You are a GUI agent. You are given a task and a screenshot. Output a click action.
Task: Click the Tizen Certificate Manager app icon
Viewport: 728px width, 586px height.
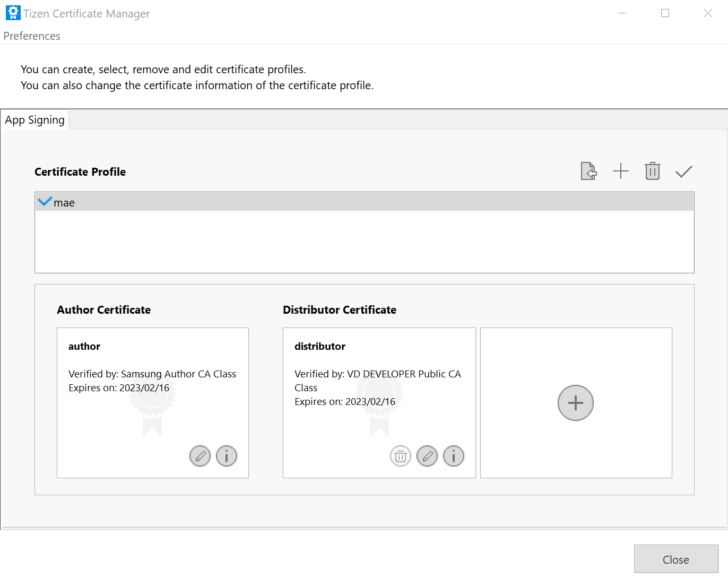13,13
